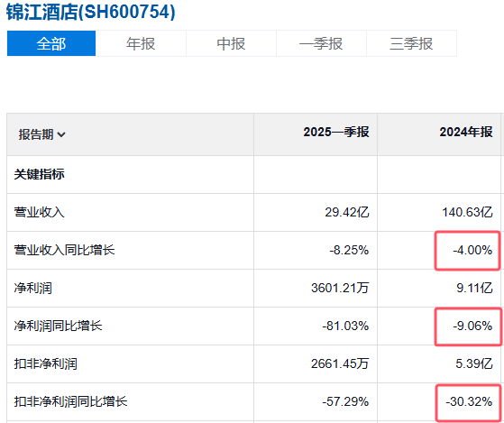Click the 净利润同比增长 row label
Screen dimensions: 504x423
click(59, 326)
